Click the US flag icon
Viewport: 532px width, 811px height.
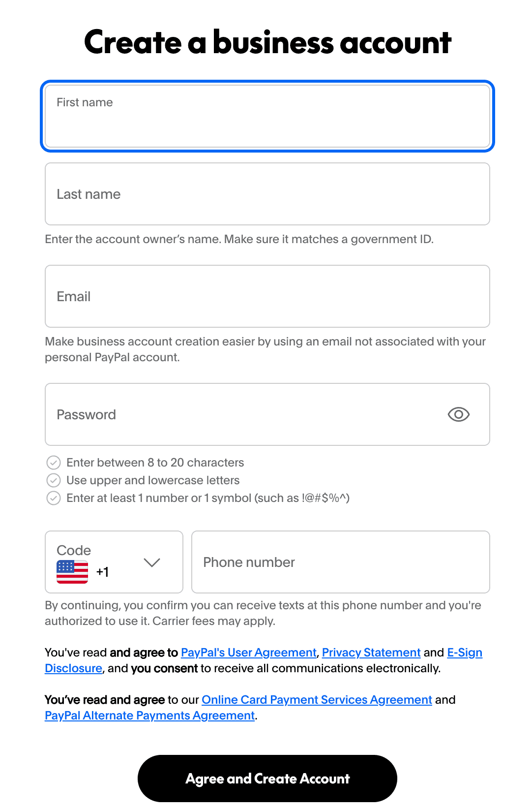(x=72, y=572)
